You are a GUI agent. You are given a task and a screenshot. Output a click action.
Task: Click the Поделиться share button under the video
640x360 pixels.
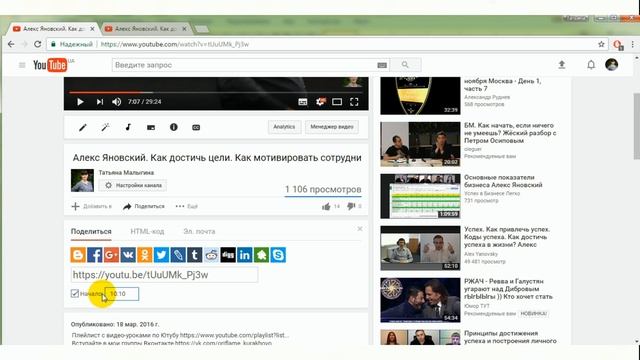click(x=144, y=207)
